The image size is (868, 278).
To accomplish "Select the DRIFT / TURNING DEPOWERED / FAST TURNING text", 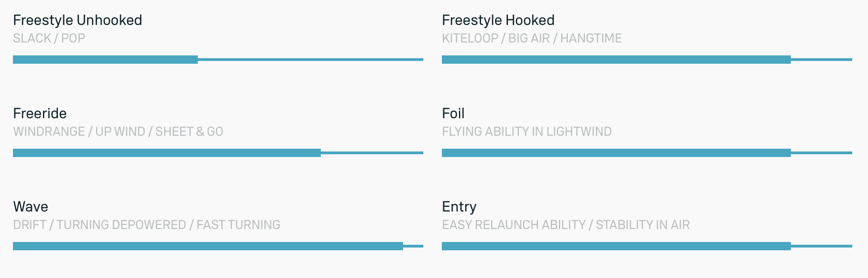I will tap(147, 225).
